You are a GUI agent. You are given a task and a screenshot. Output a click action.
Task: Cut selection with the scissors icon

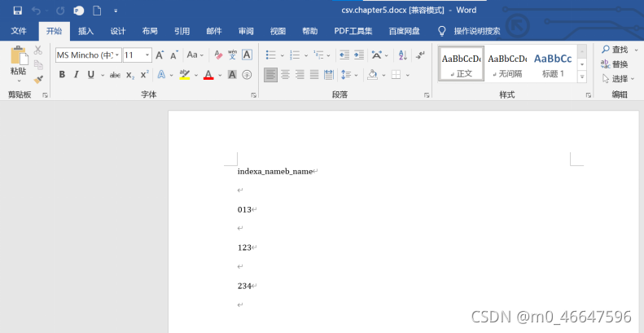tap(38, 50)
